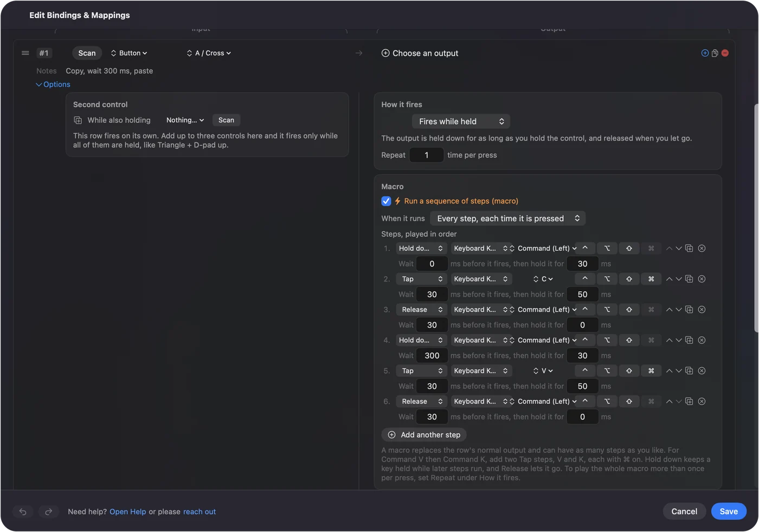Change the Button input type dropdown
Viewport: 759px width, 532px height.
point(129,53)
